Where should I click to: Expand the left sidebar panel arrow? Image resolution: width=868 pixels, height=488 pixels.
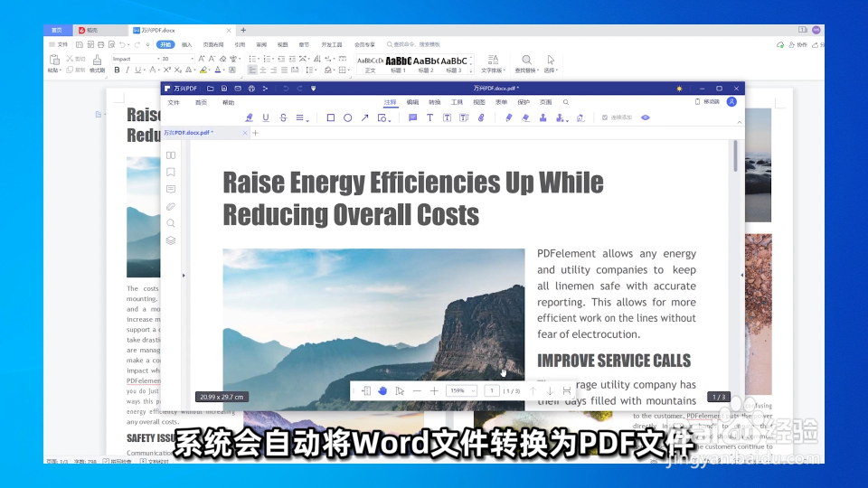184,275
